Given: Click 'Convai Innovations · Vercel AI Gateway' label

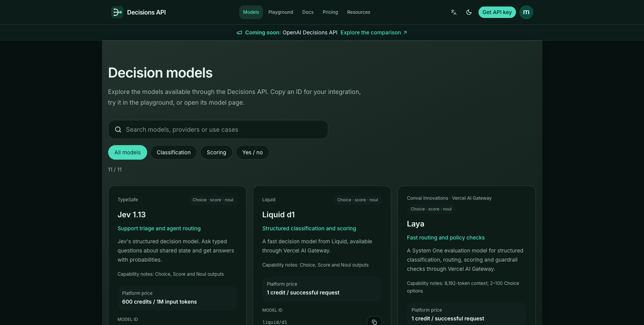Looking at the screenshot, I should point(449,198).
